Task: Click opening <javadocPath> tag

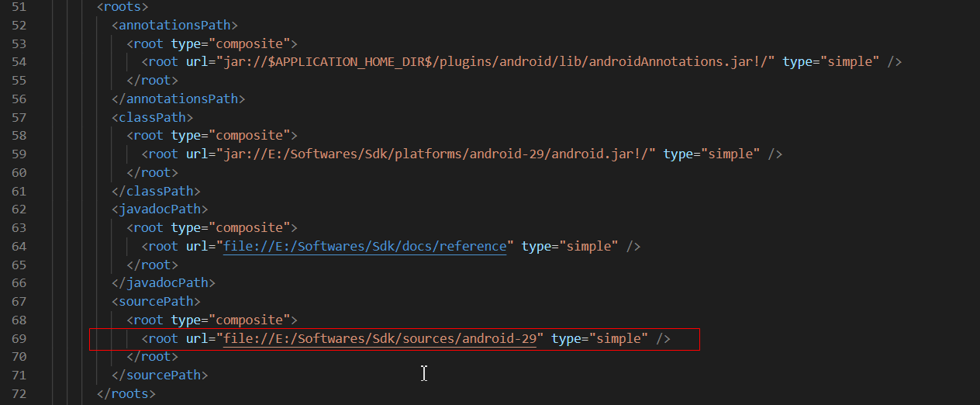Action: point(160,209)
